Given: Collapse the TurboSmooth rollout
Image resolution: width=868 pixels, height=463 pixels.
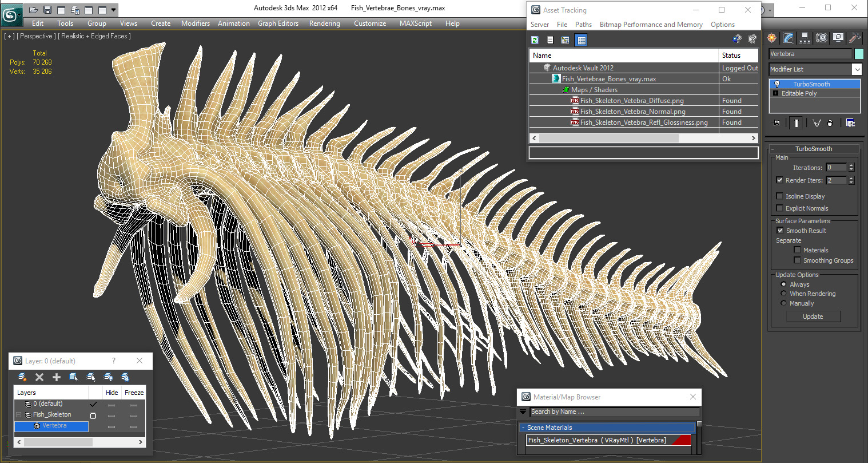Looking at the screenshot, I should pos(773,149).
